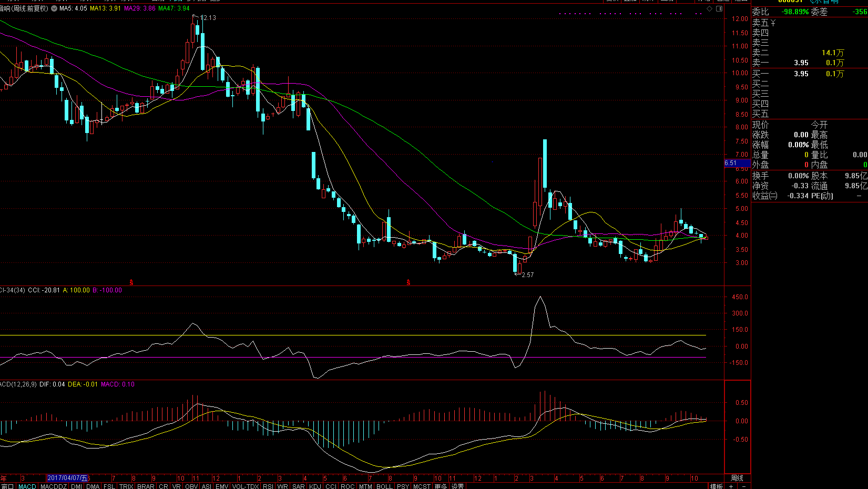Click the MA29: 3.86 label
The width and height of the screenshot is (868, 489).
click(139, 8)
